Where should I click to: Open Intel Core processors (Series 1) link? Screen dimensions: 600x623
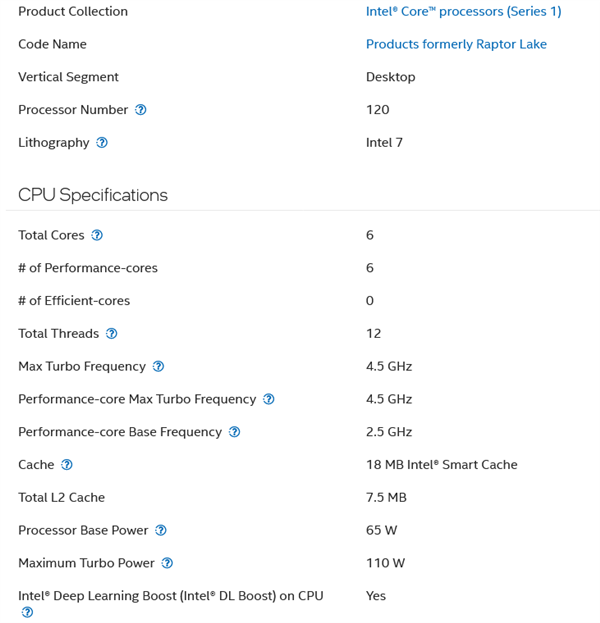pos(463,12)
